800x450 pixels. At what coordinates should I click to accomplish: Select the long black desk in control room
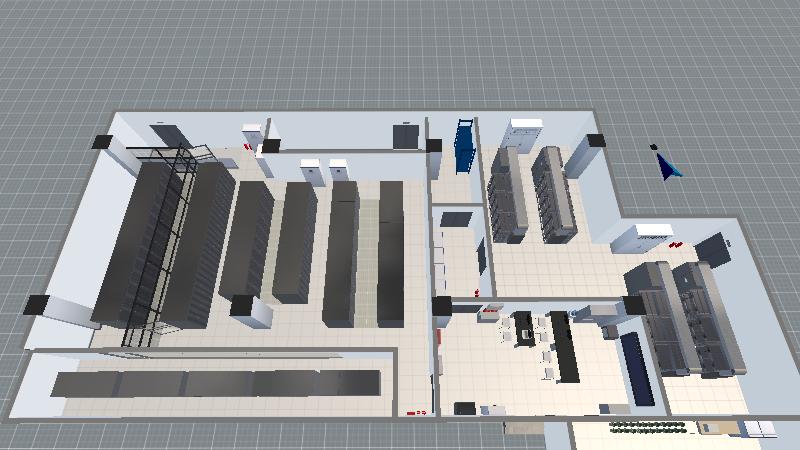click(564, 348)
